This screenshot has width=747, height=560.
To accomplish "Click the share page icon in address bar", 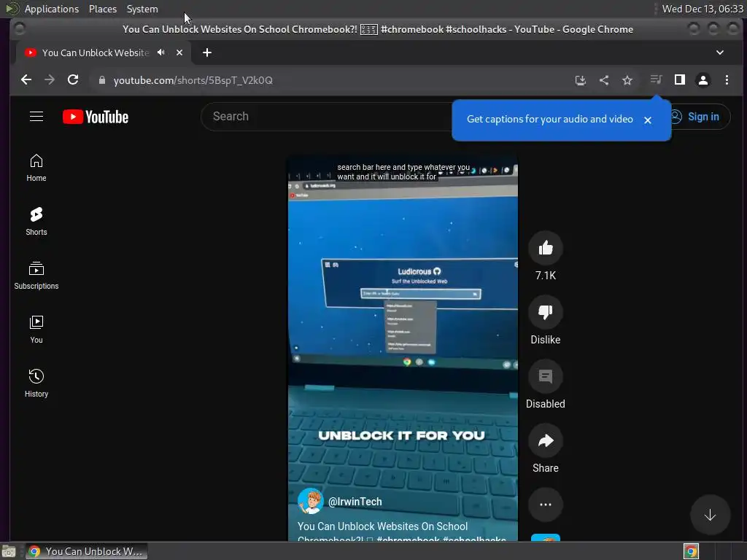I will pos(603,80).
